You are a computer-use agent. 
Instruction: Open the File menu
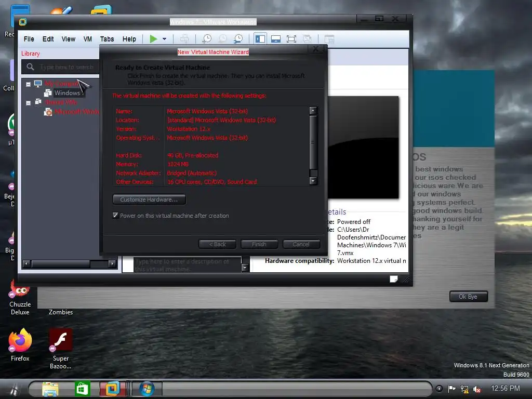(x=29, y=39)
